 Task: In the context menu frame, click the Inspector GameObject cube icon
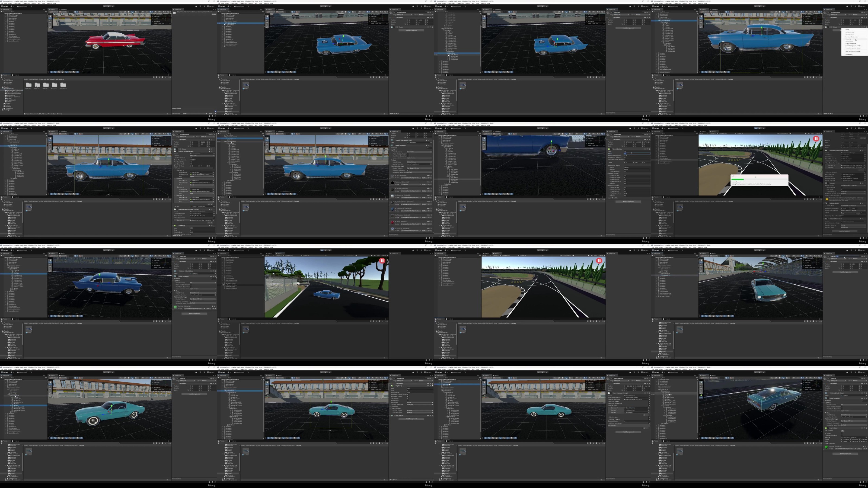pyautogui.click(x=825, y=13)
